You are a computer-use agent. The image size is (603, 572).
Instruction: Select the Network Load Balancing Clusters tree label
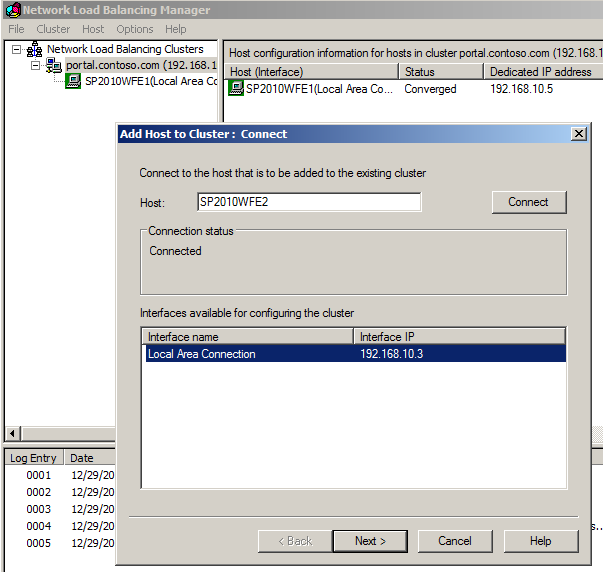(125, 49)
